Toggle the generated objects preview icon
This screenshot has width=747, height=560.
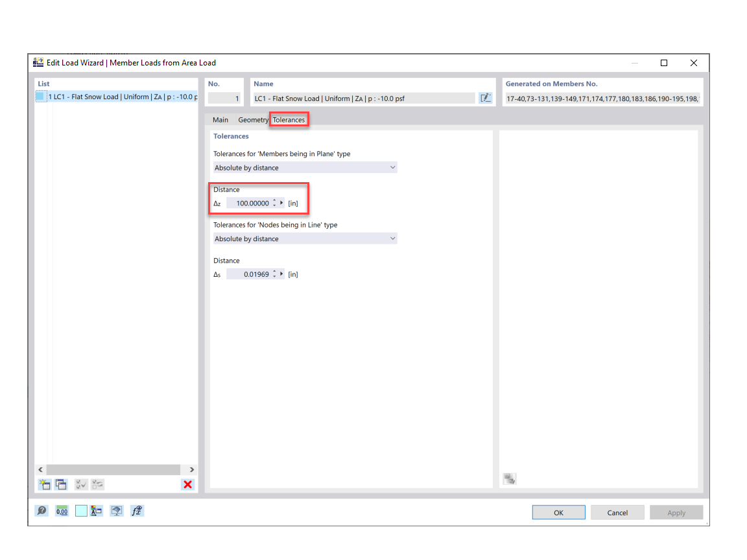[510, 478]
